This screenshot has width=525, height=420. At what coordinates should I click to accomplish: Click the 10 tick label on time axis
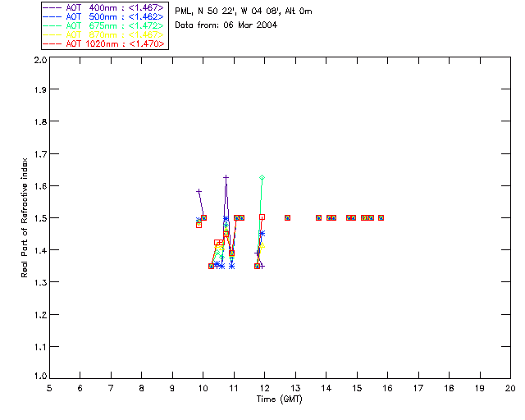click(x=203, y=388)
